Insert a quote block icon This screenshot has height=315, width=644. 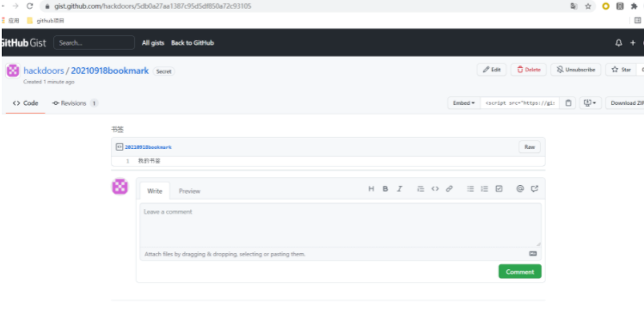[x=420, y=188]
